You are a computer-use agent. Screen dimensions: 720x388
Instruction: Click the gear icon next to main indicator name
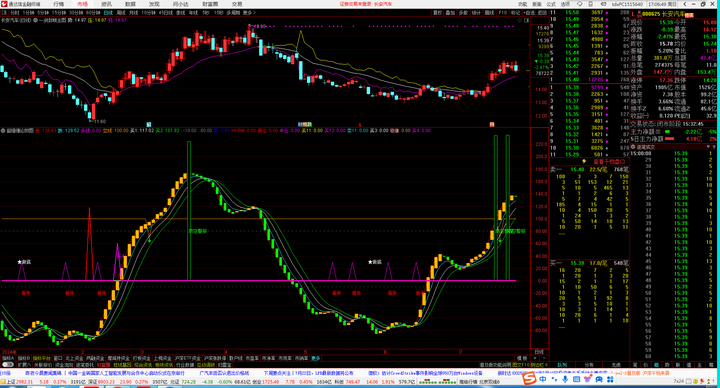click(35, 20)
